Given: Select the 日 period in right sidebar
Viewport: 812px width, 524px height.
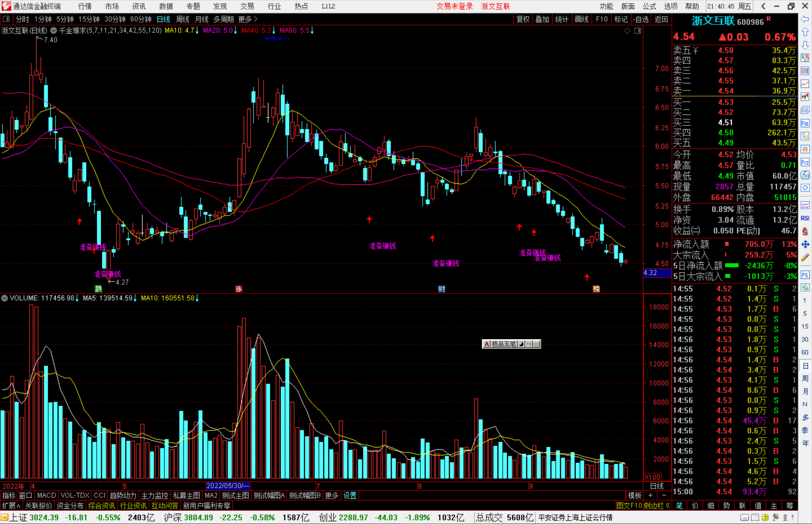Looking at the screenshot, I should (x=805, y=366).
